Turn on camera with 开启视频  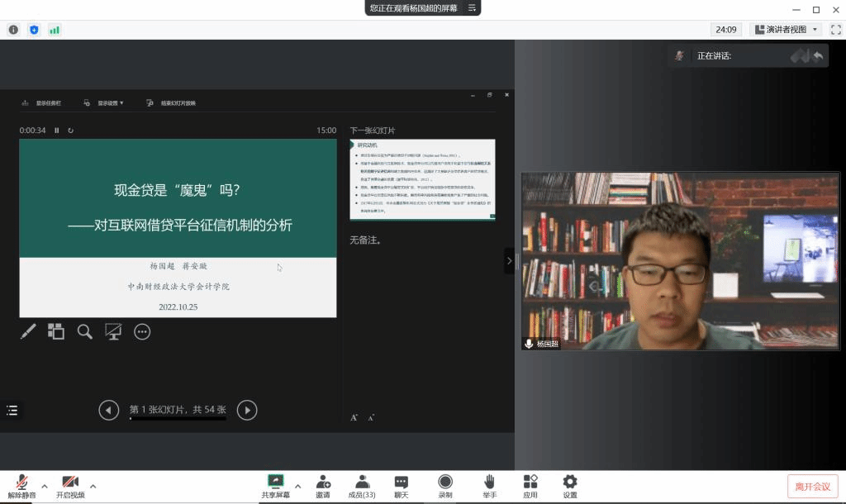pos(70,482)
